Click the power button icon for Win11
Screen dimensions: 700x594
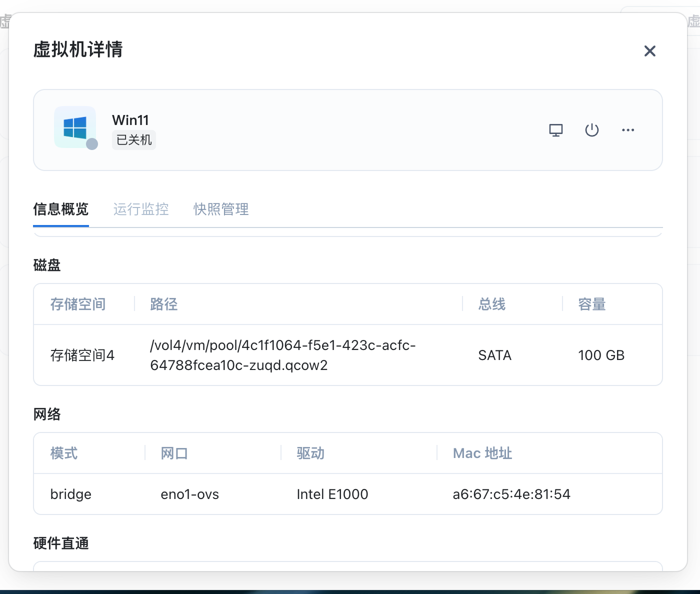591,130
